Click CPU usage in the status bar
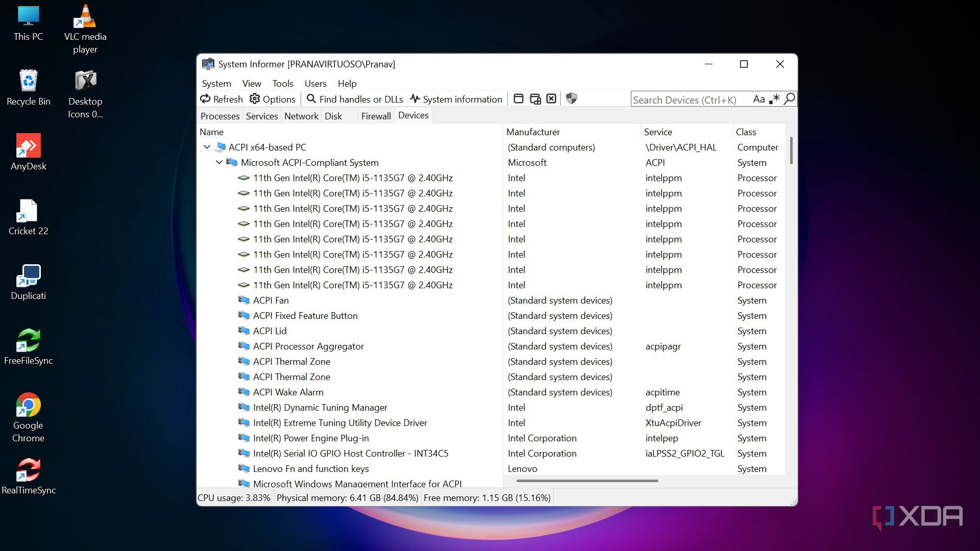This screenshot has height=551, width=980. point(234,497)
